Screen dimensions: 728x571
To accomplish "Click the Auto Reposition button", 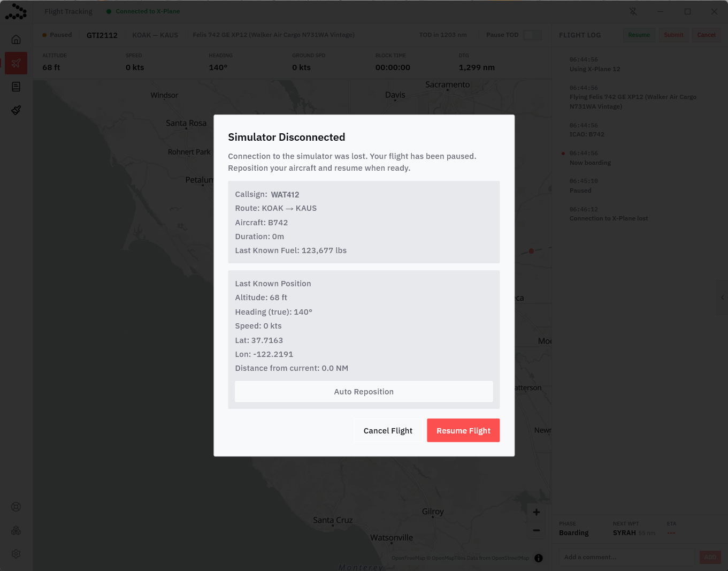I will [x=364, y=392].
